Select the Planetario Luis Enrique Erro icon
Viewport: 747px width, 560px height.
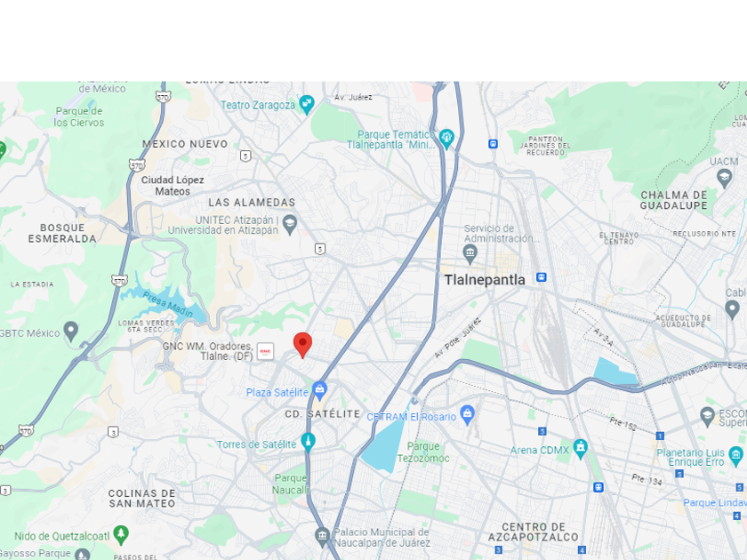coord(736,456)
